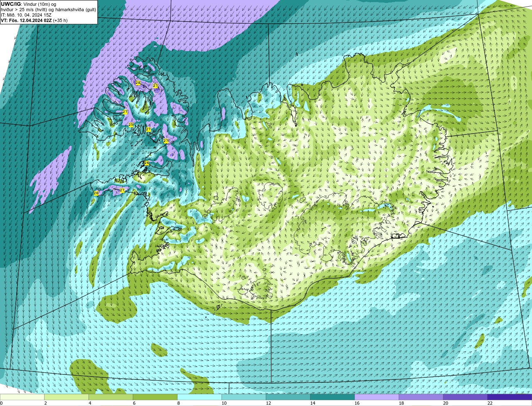
Task: Pick the 20–22 m/s violet legend swatch
Action: click(x=465, y=397)
